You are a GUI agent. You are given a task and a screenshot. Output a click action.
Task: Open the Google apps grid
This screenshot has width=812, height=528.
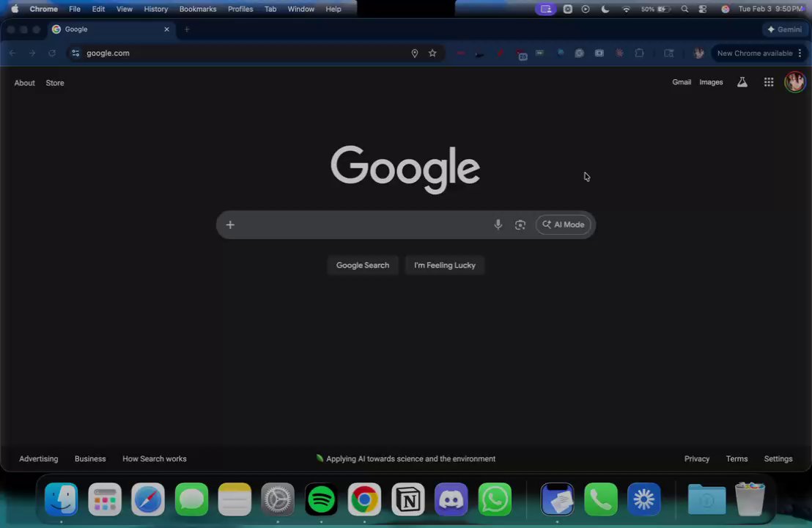pos(769,82)
